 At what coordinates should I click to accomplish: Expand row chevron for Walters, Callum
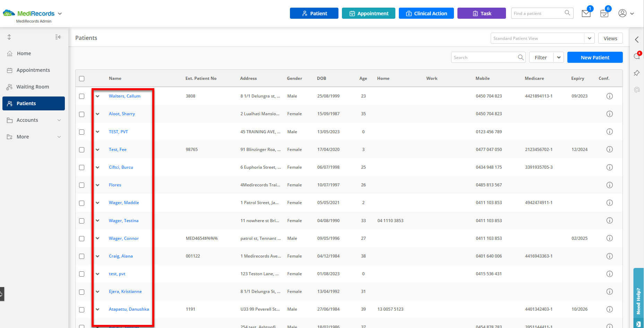tap(97, 96)
